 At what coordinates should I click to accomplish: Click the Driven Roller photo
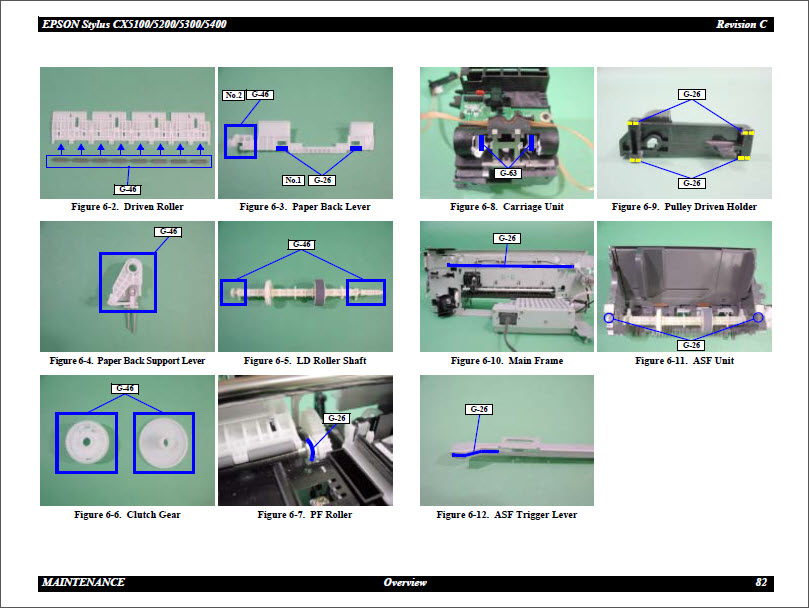pos(127,133)
